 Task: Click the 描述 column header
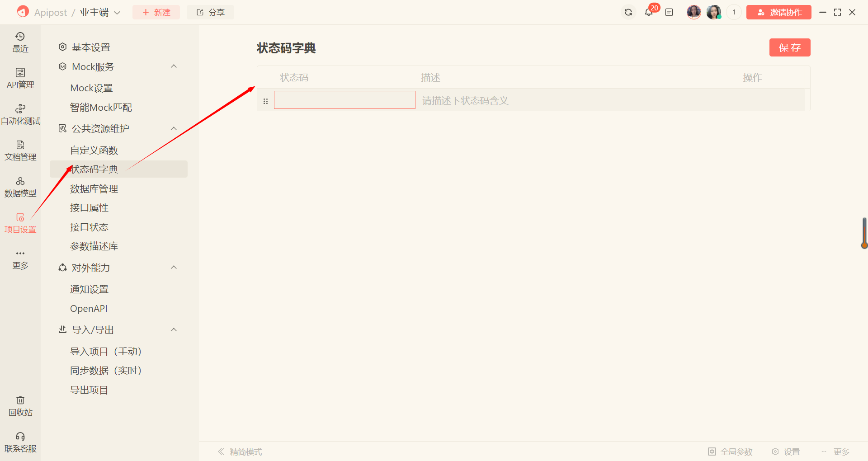point(430,78)
